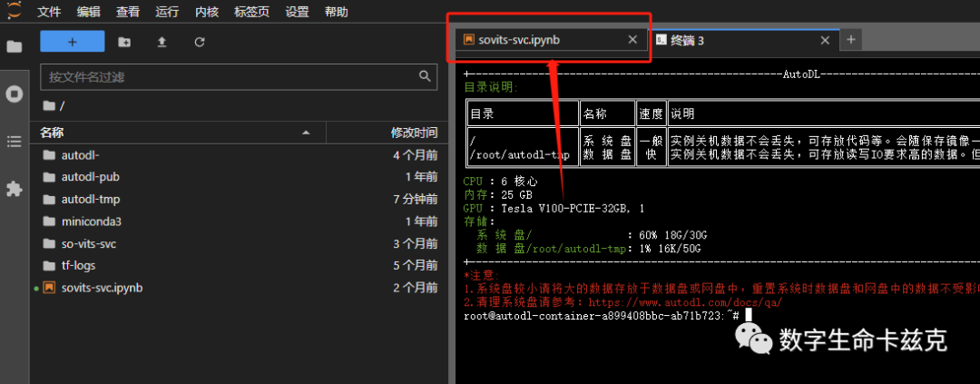
Task: Open the 查看 menu
Action: [x=128, y=12]
